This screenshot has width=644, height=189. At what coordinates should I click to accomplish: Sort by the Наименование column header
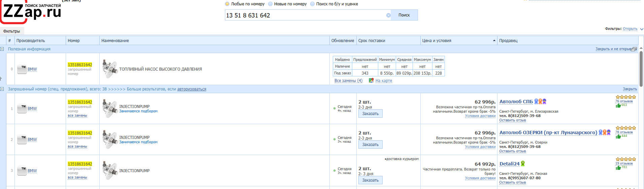[215, 41]
